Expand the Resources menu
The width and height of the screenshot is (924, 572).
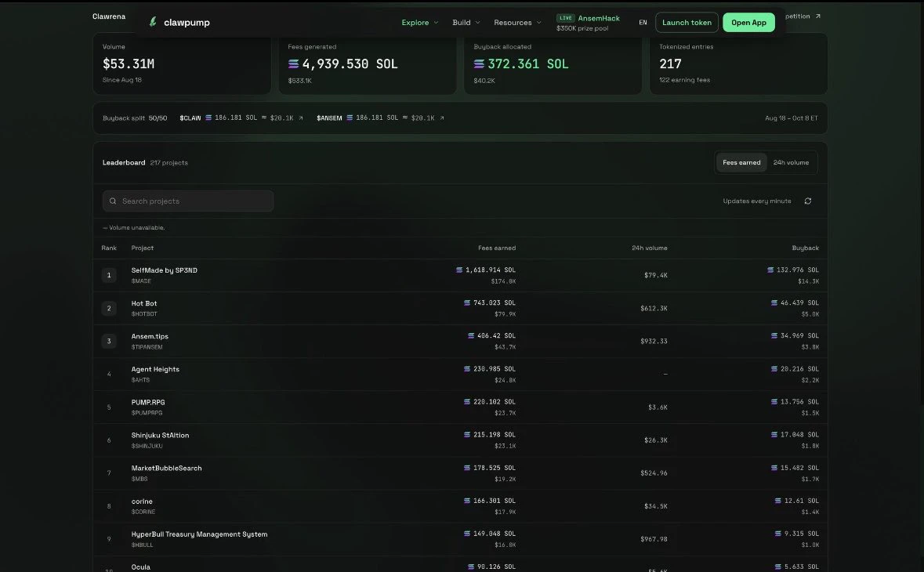click(517, 23)
